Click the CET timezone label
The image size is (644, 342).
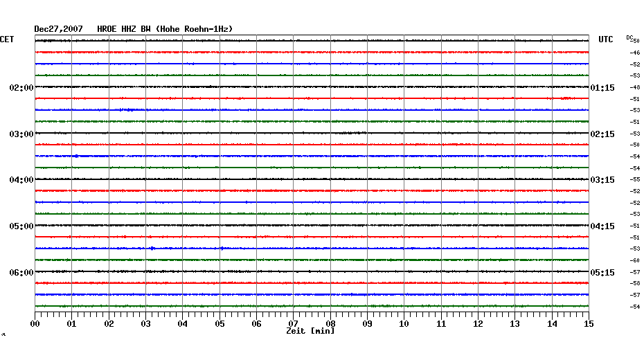(x=7, y=39)
